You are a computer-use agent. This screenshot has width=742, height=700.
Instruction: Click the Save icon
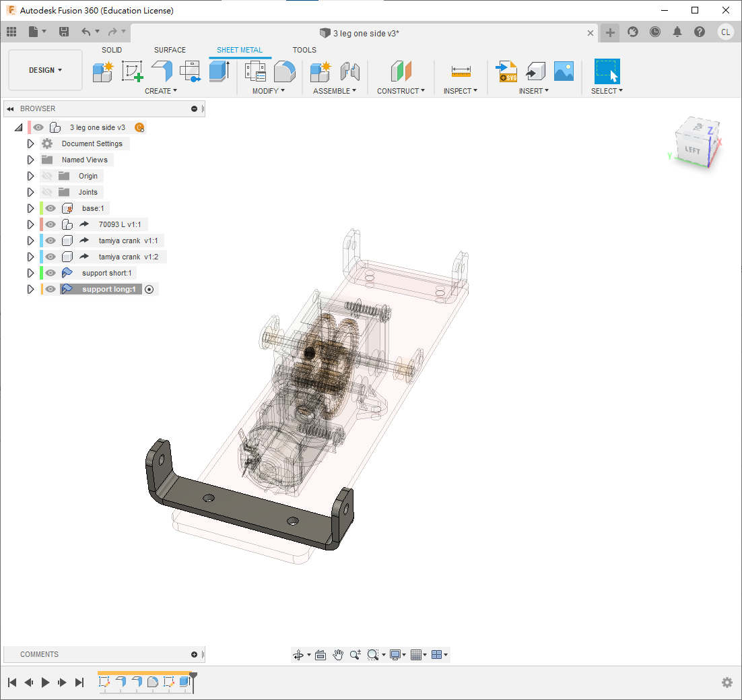click(x=64, y=32)
